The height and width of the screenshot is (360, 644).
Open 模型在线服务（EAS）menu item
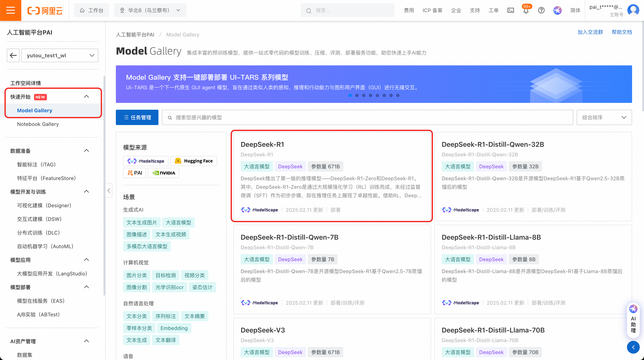pos(41,301)
